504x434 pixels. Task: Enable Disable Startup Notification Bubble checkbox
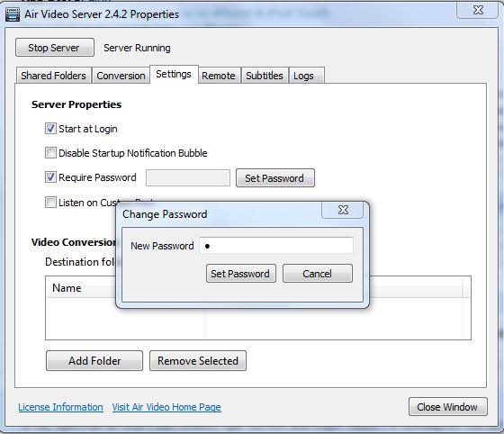coord(50,153)
